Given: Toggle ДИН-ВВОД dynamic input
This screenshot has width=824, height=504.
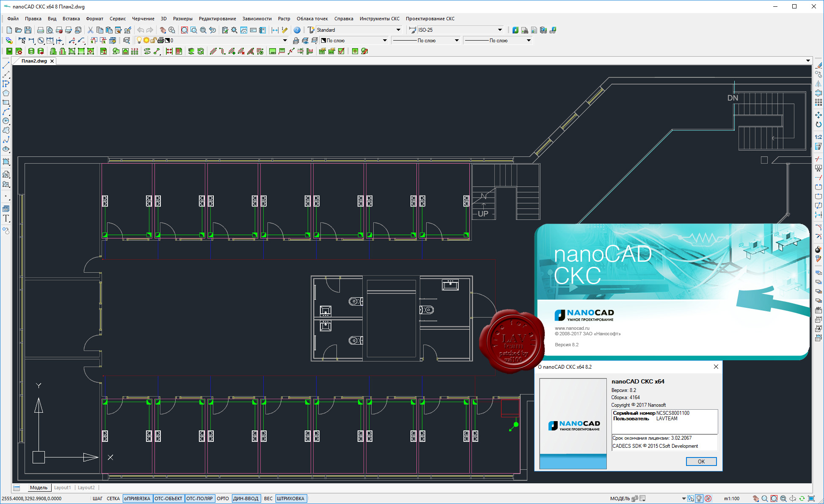Looking at the screenshot, I should pos(246,499).
